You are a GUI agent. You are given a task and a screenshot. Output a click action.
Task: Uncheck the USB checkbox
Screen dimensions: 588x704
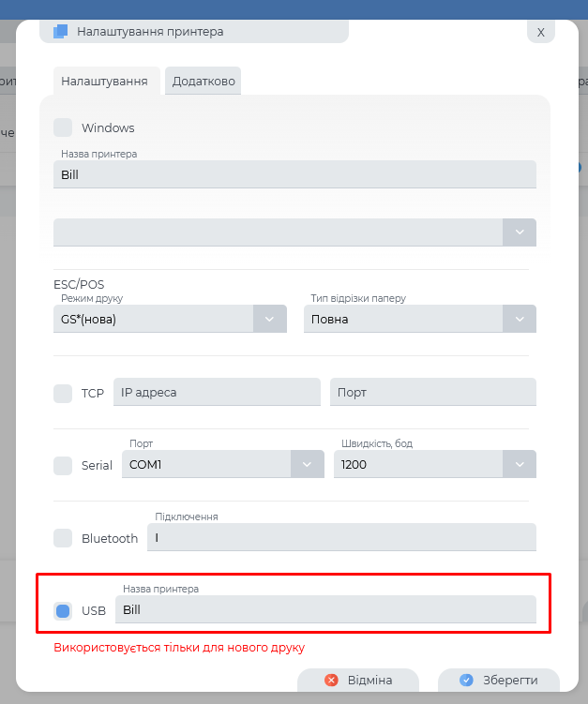coord(63,611)
